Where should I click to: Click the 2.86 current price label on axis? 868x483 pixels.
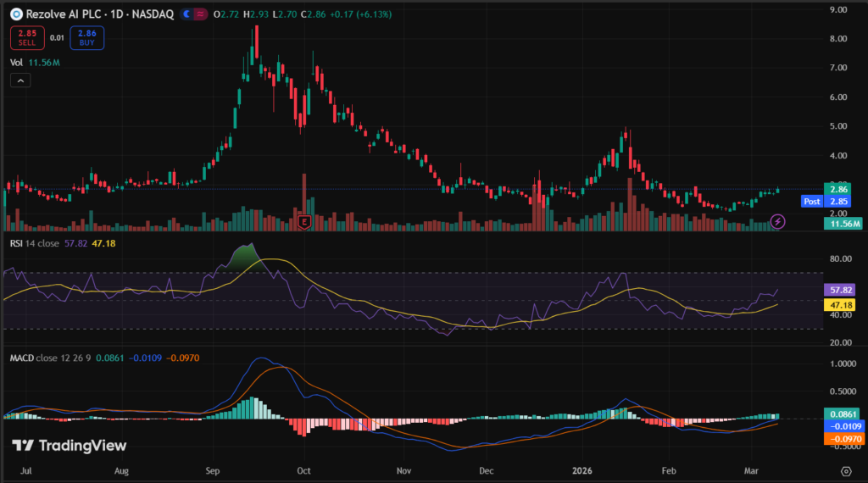(x=839, y=189)
